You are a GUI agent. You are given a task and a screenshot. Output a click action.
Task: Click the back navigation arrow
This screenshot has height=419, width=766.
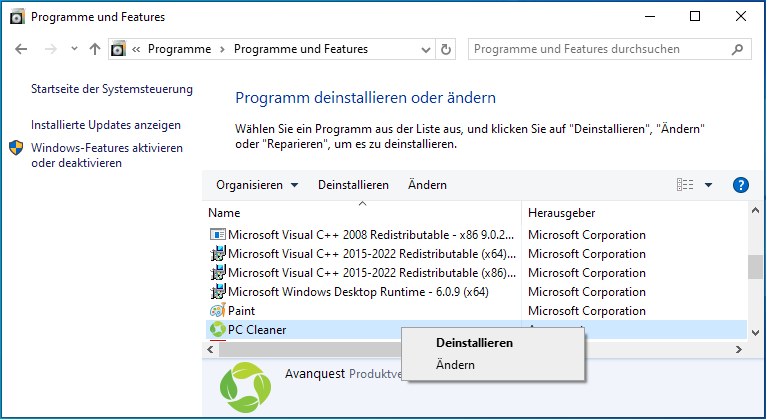pos(22,49)
